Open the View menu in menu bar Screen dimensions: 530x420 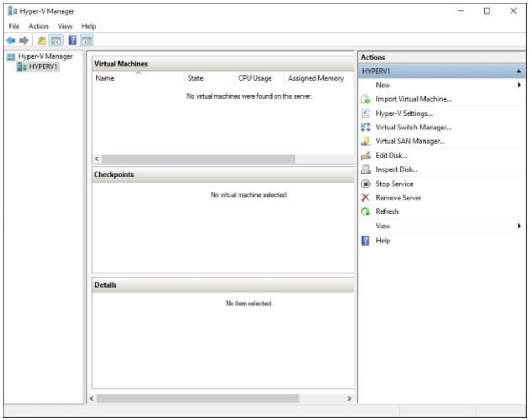coord(65,26)
